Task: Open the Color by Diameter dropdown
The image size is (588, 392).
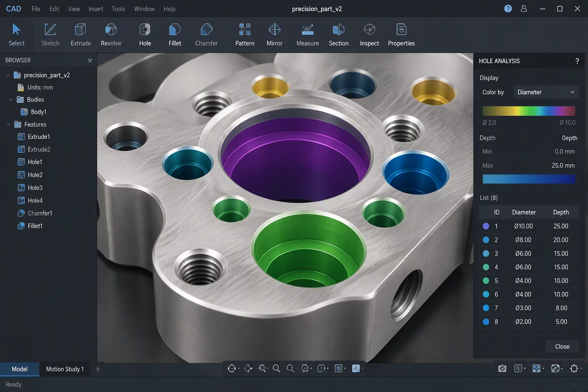Action: (x=546, y=92)
